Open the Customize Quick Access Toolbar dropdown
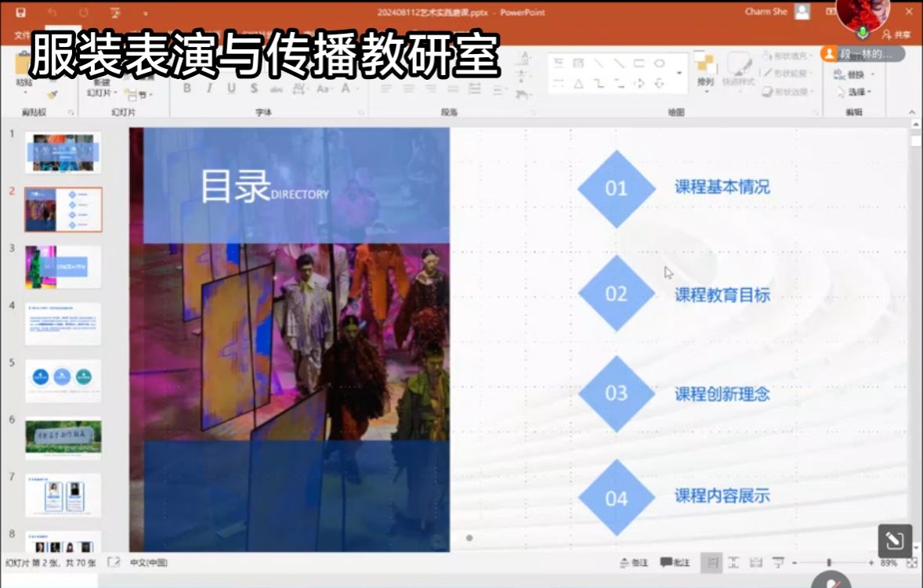 click(x=145, y=13)
